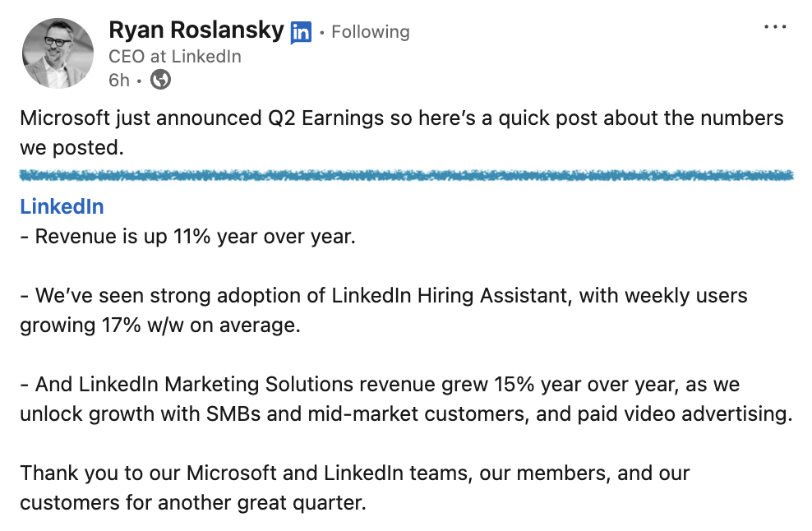Click the blue wavy divider line
The height and width of the screenshot is (531, 812).
[406, 175]
